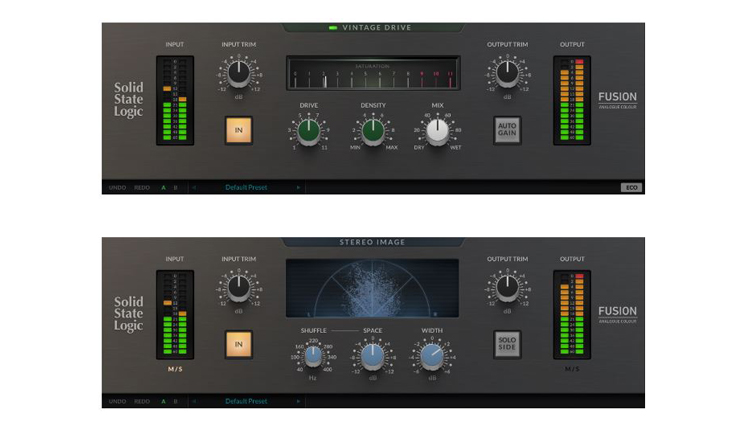Toggle Solo Side on Stereo Image
The width and height of the screenshot is (750, 430).
[x=506, y=344]
